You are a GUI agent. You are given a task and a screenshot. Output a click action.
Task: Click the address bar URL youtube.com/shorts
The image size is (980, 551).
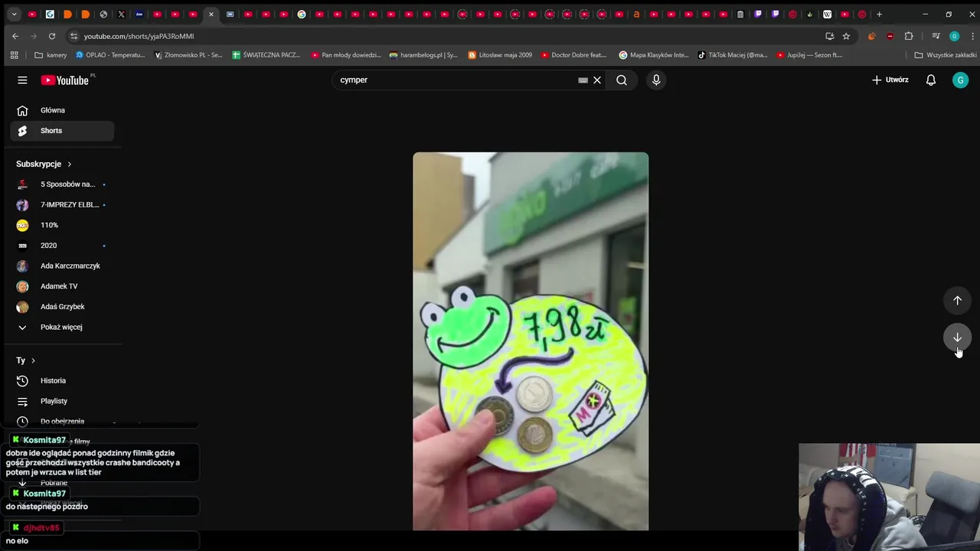[x=139, y=36]
